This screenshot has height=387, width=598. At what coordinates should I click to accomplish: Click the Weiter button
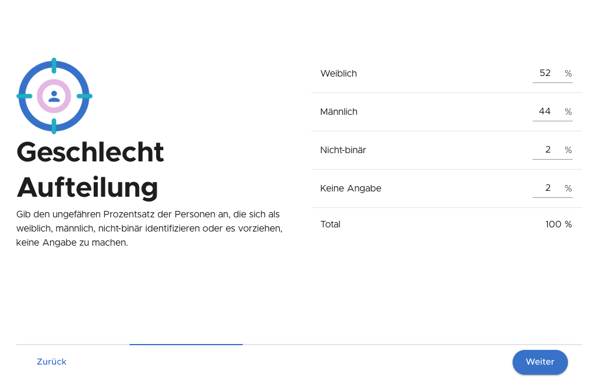coord(540,362)
